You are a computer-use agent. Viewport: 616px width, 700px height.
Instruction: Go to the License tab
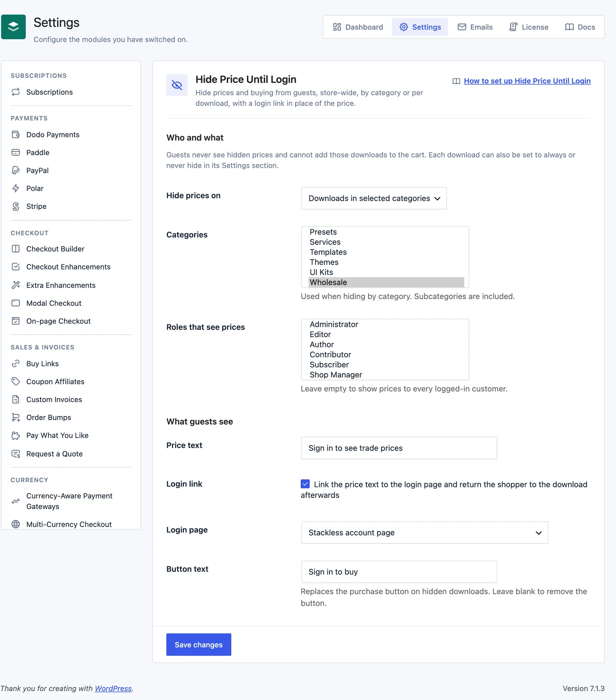pyautogui.click(x=529, y=27)
